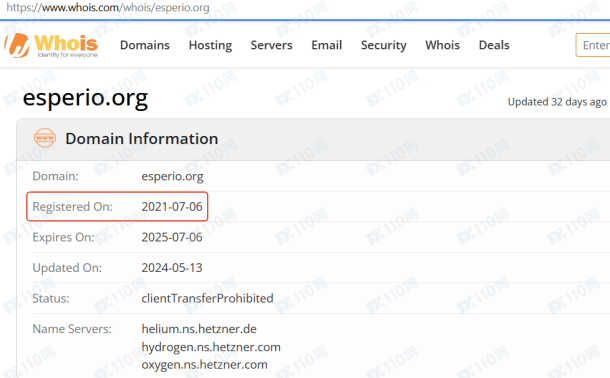
Task: Click the www globe icon beside Domain Information
Action: coord(45,138)
